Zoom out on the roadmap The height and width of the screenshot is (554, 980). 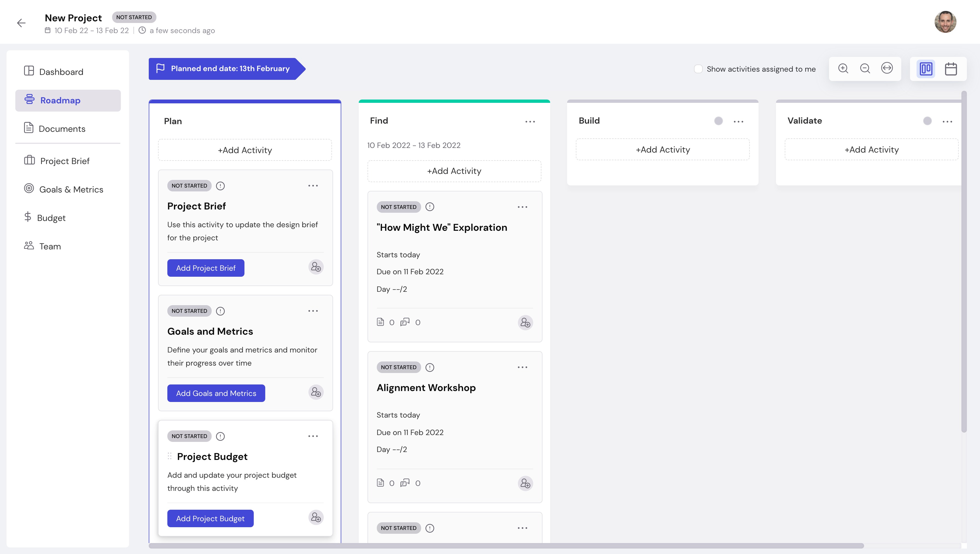tap(865, 68)
